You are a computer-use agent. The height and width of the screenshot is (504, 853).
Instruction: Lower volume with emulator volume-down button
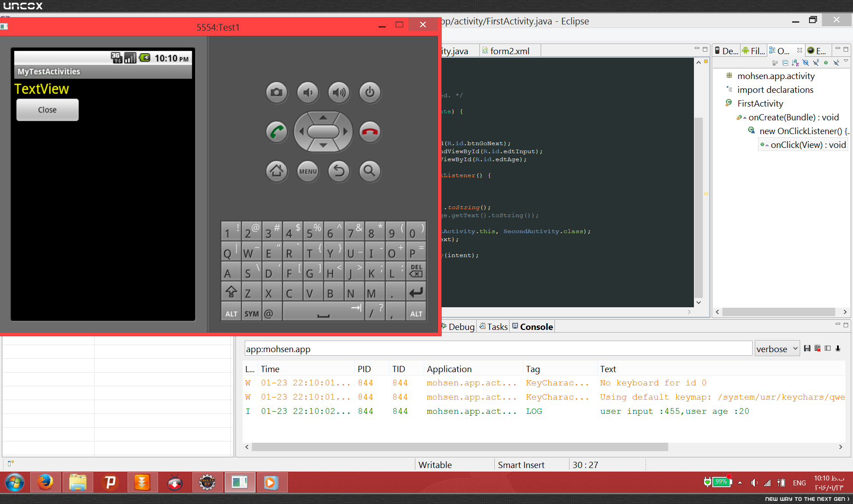(307, 92)
